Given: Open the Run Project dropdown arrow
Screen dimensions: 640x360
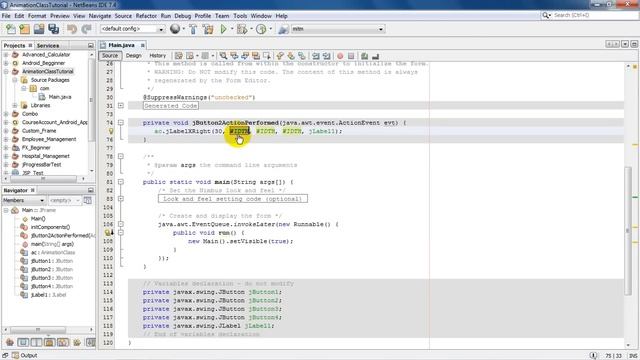Looking at the screenshot, I should coord(232,29).
